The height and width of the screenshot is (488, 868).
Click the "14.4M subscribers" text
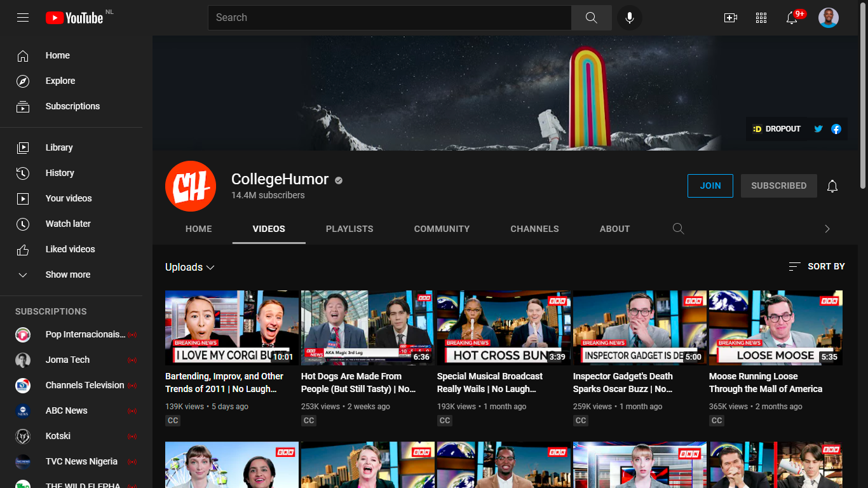[x=268, y=195]
